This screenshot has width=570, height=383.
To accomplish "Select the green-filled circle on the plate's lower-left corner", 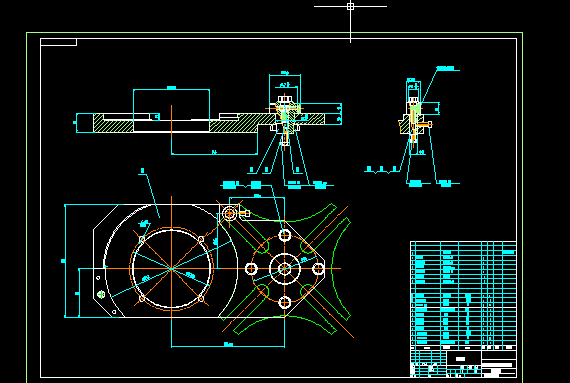I will point(101,294).
